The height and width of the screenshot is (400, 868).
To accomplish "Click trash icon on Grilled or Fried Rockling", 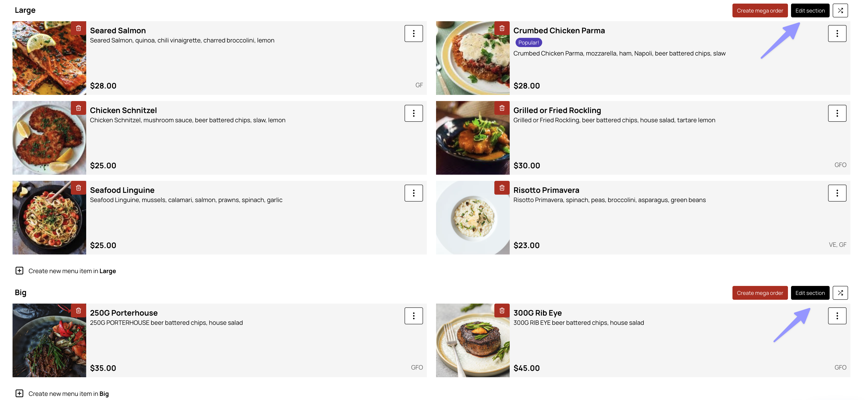I will [502, 108].
